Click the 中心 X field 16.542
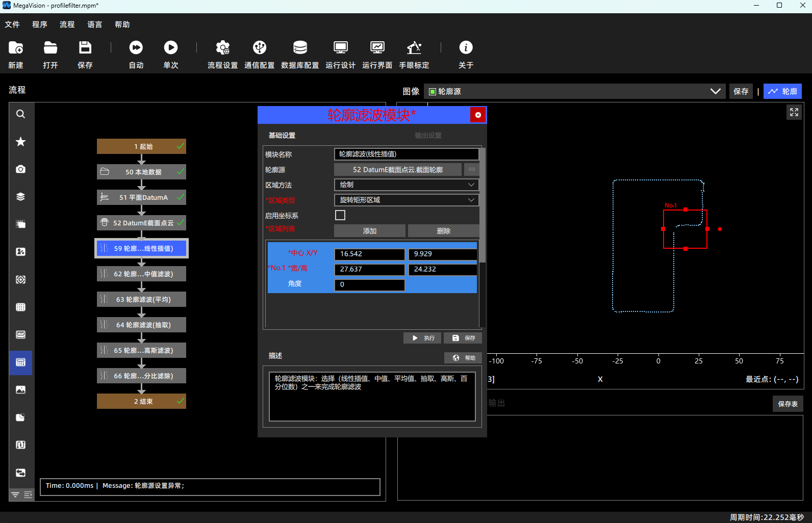The width and height of the screenshot is (812, 523). point(370,254)
